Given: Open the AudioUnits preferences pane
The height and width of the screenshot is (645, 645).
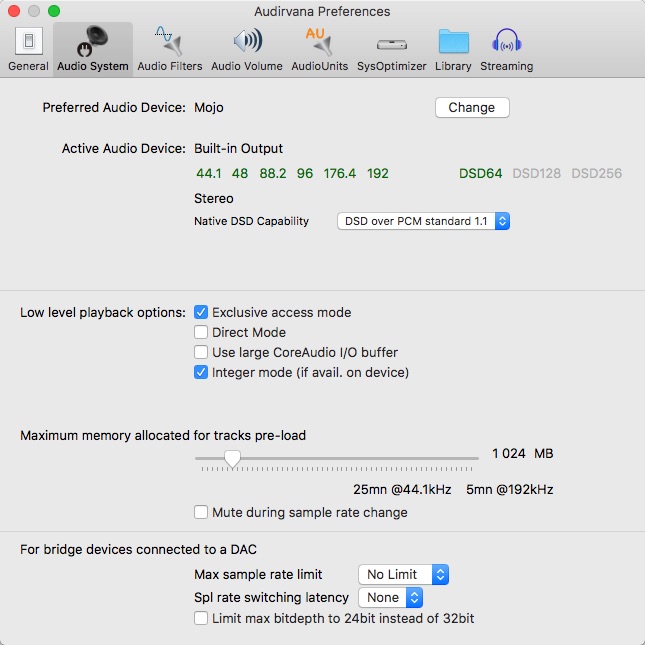Looking at the screenshot, I should point(320,49).
